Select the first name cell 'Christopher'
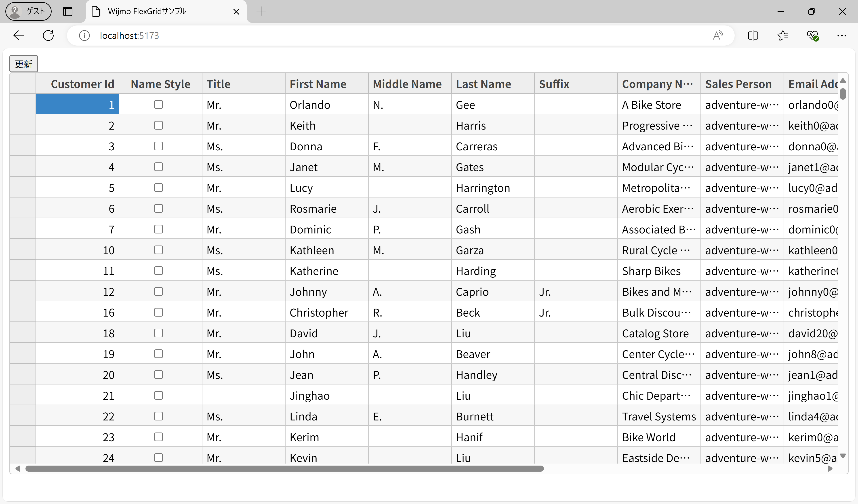 click(327, 312)
